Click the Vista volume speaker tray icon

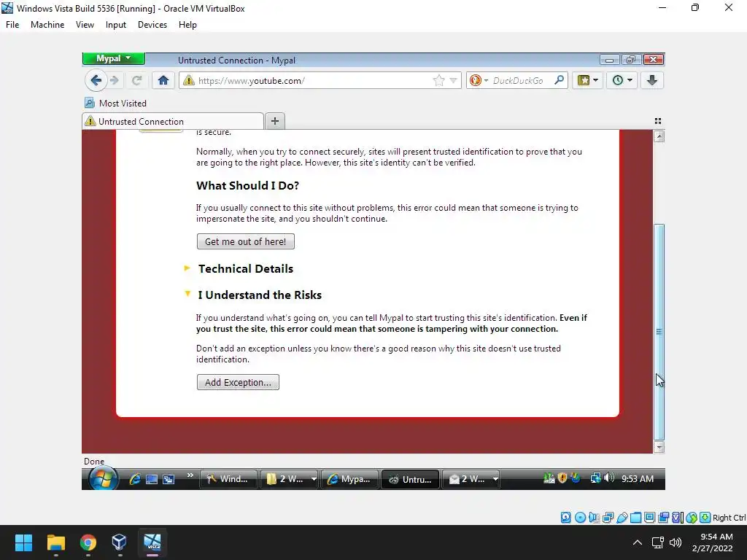point(609,478)
